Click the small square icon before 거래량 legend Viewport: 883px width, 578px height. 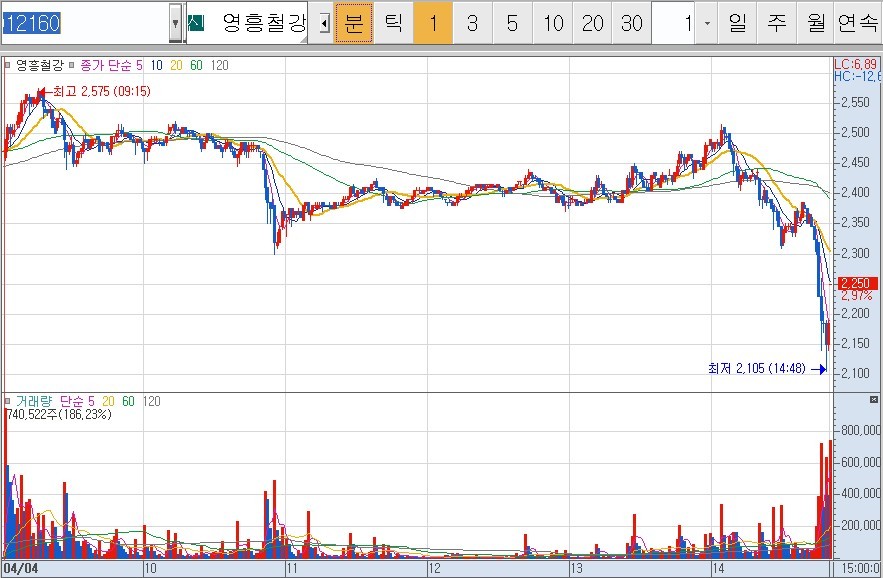pos(8,401)
